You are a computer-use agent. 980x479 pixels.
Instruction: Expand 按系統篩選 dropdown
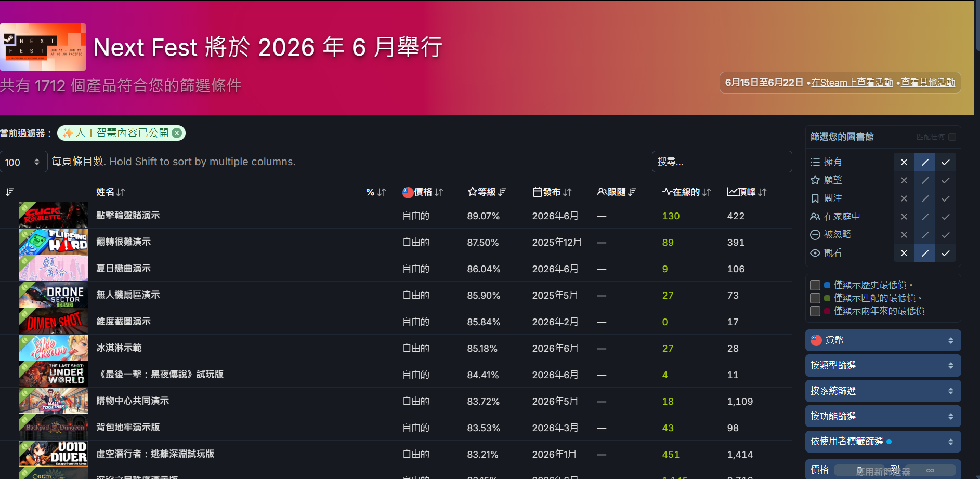click(x=883, y=391)
